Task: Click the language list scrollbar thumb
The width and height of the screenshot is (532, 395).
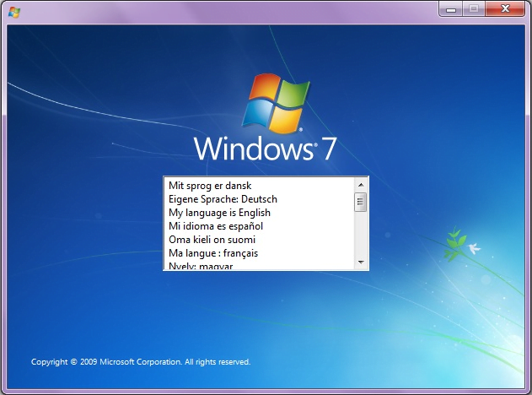Action: [360, 202]
